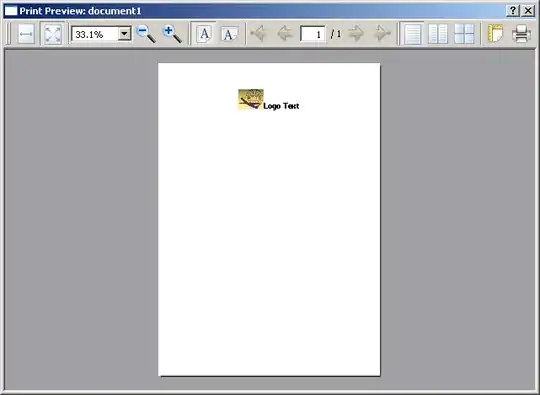This screenshot has width=540, height=395.
Task: Go to the last page arrow
Action: pyautogui.click(x=382, y=34)
